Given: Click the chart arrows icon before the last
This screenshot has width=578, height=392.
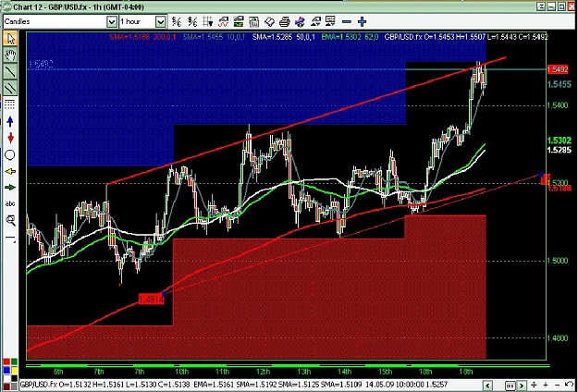Looking at the screenshot, I should [x=315, y=22].
